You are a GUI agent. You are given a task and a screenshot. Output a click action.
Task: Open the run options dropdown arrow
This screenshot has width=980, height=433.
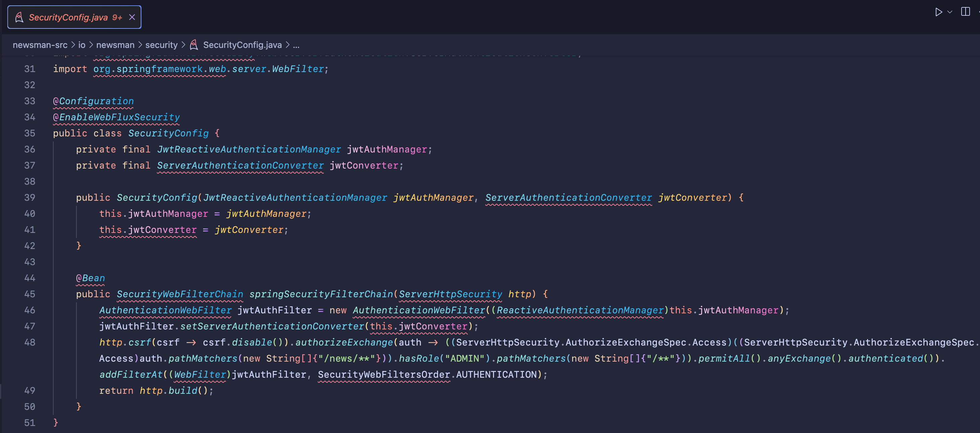point(950,12)
